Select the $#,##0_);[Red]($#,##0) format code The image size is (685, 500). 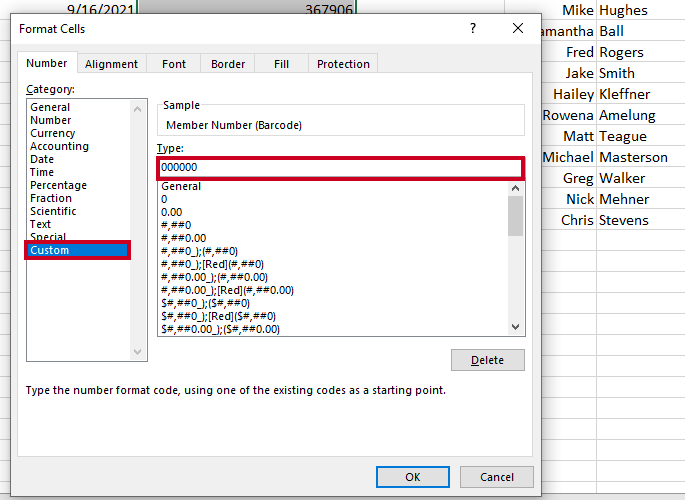coord(218,316)
